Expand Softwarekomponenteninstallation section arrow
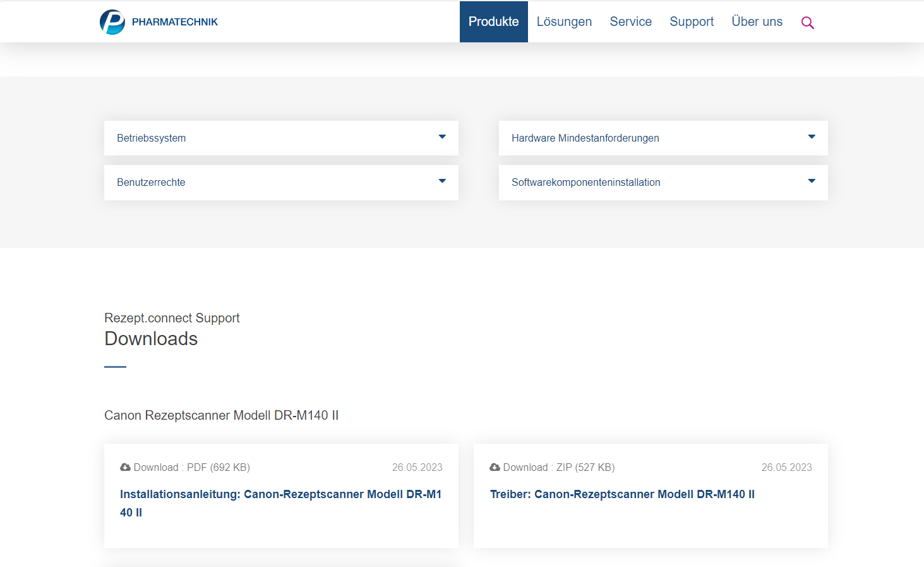Viewport: 924px width, 567px height. [x=812, y=181]
